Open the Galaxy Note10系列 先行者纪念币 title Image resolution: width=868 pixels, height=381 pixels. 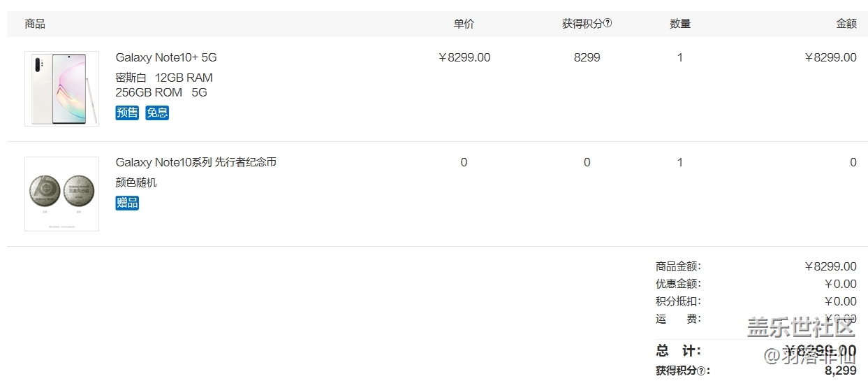196,162
